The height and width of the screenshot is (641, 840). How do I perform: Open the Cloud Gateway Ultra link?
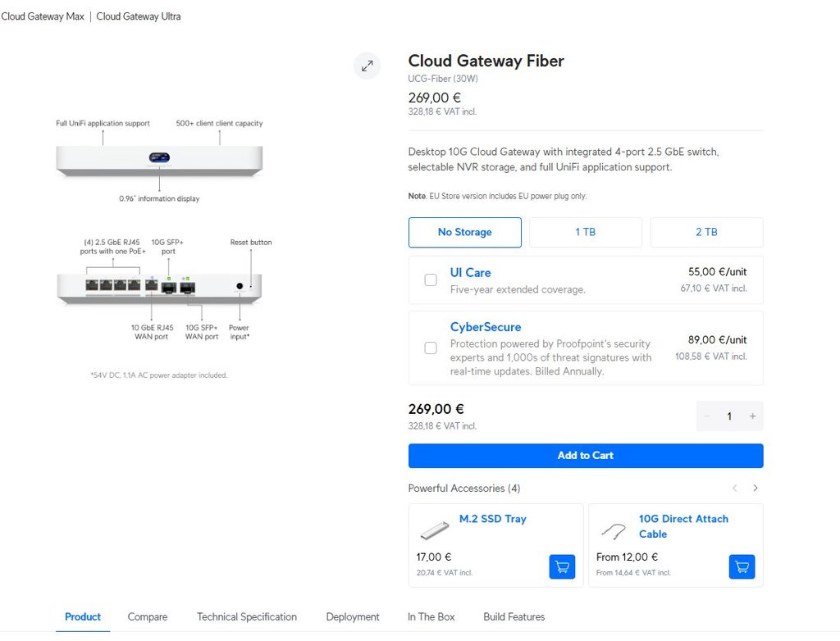[x=138, y=16]
